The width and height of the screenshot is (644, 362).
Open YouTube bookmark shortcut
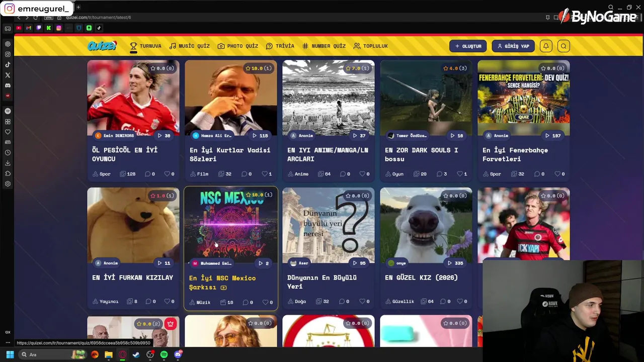click(19, 28)
